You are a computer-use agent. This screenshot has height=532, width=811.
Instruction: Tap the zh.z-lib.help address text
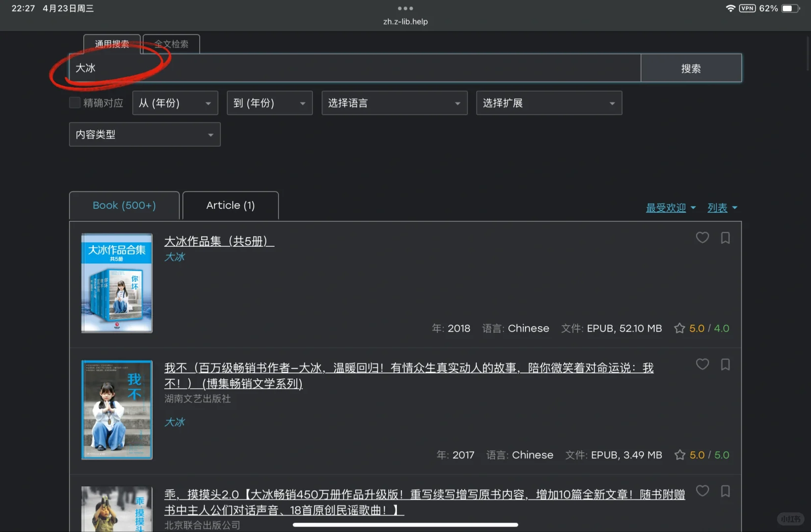405,22
